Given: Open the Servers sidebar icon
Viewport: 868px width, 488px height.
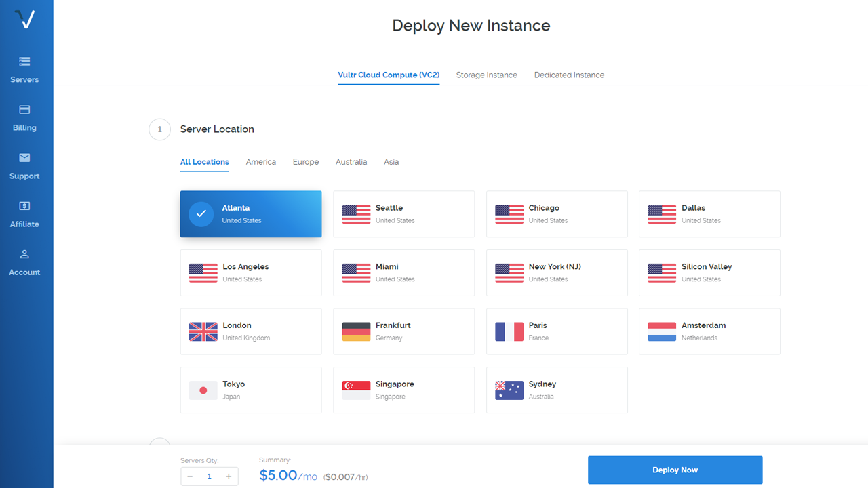Looking at the screenshot, I should pos(24,61).
